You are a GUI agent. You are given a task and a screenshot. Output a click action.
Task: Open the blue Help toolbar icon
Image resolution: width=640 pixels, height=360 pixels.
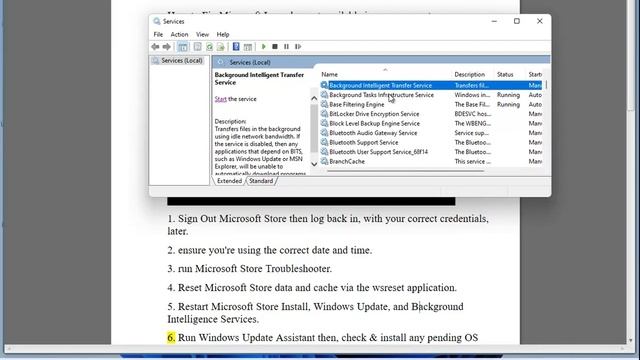(236, 47)
